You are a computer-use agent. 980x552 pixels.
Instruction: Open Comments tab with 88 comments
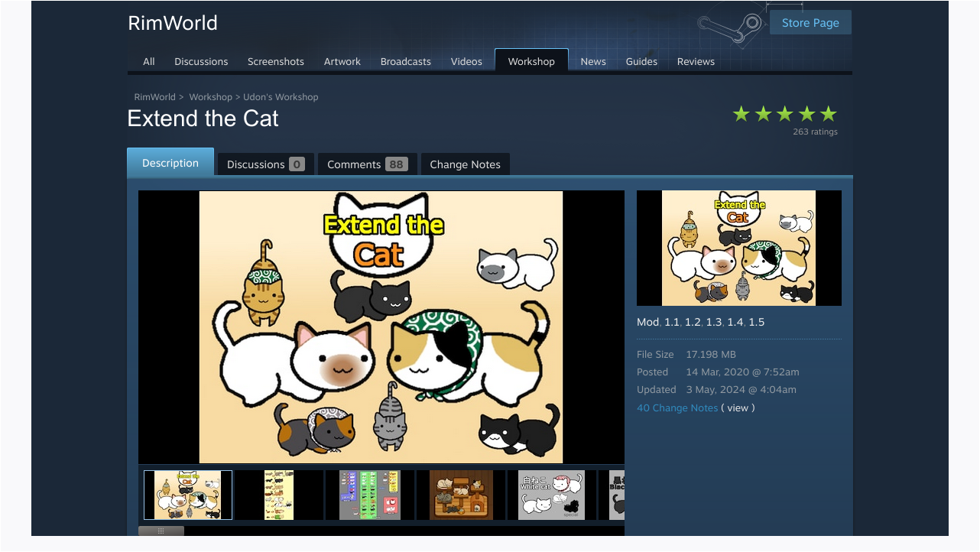(x=367, y=164)
